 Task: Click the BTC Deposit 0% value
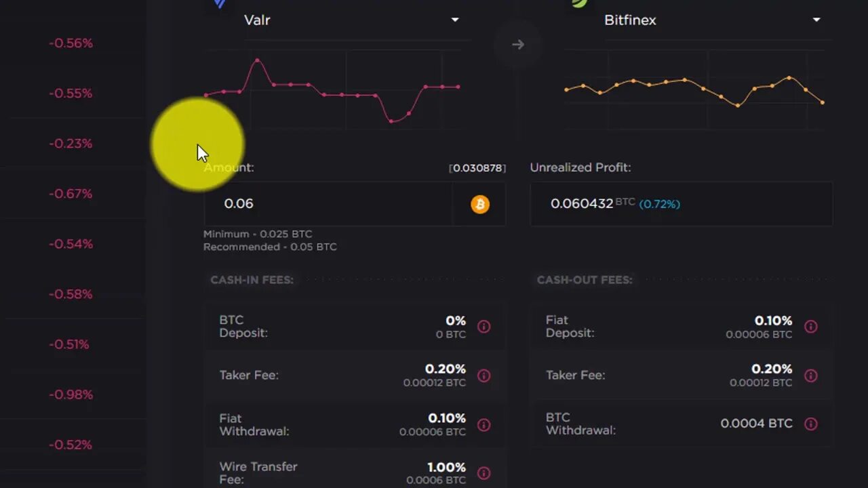click(456, 321)
